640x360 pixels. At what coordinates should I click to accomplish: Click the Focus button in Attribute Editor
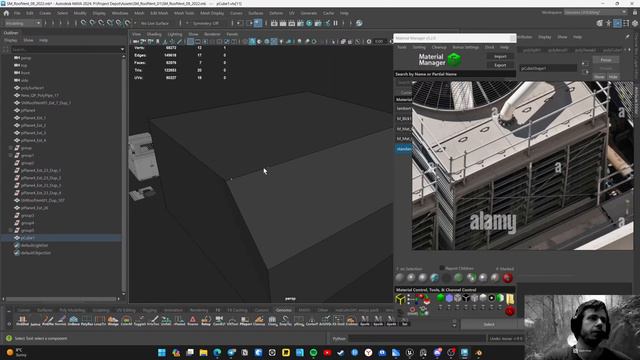606,60
